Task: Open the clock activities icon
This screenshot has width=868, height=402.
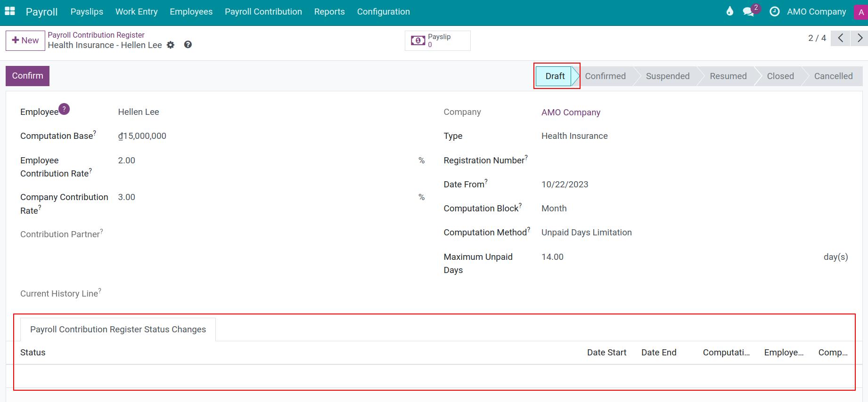Action: coord(774,12)
